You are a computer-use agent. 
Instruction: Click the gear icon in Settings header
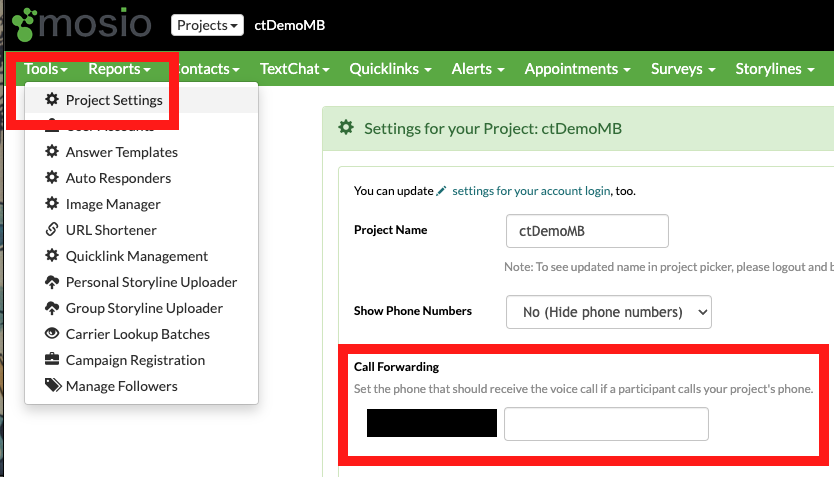[346, 128]
